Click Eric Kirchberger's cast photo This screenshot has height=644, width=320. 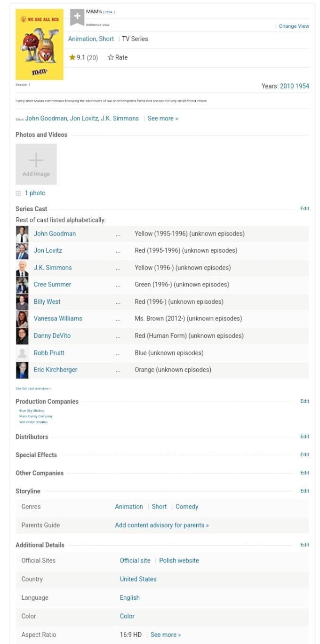pyautogui.click(x=22, y=370)
